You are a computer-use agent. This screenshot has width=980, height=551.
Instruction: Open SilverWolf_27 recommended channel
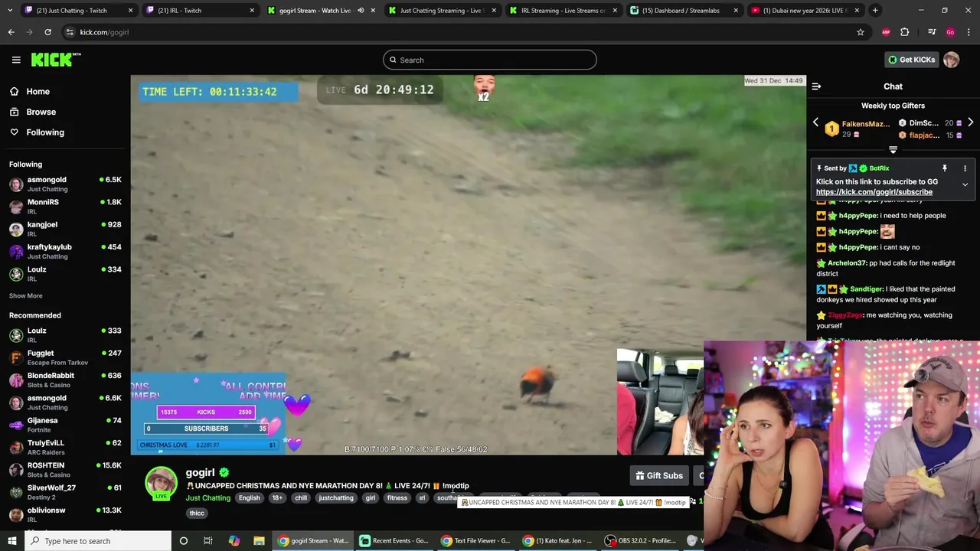65,492
